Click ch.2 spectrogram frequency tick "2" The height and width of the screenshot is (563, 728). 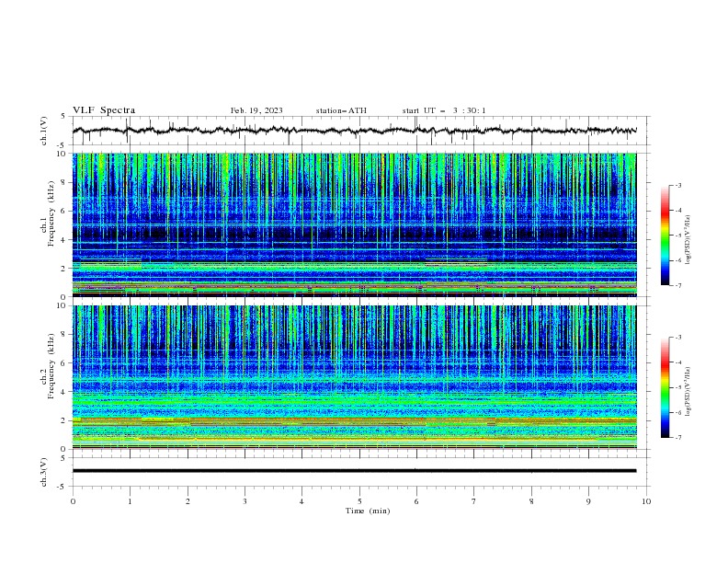tap(64, 420)
